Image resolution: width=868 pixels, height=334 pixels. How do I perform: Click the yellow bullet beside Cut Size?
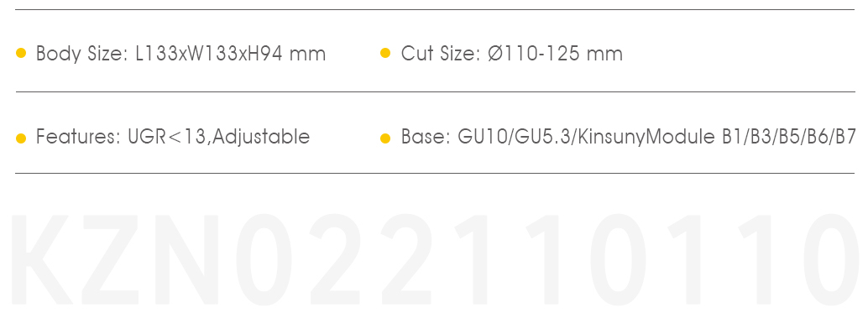click(x=385, y=53)
